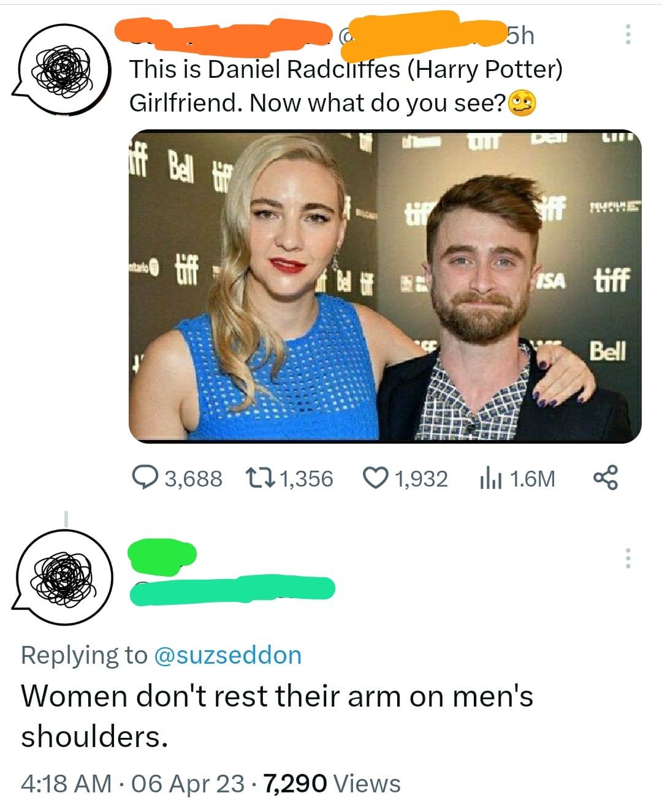Tap the retweet arrows icon
This screenshot has width=662, height=812.
point(257,477)
